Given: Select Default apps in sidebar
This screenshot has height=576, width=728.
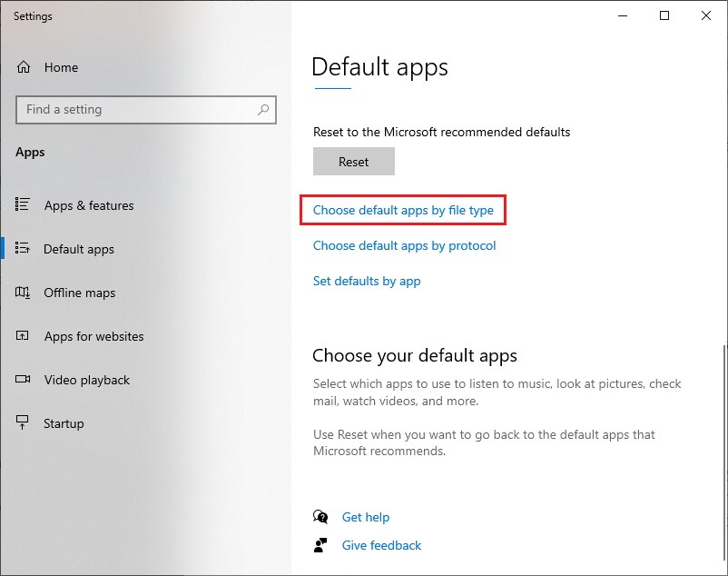Looking at the screenshot, I should tap(79, 249).
